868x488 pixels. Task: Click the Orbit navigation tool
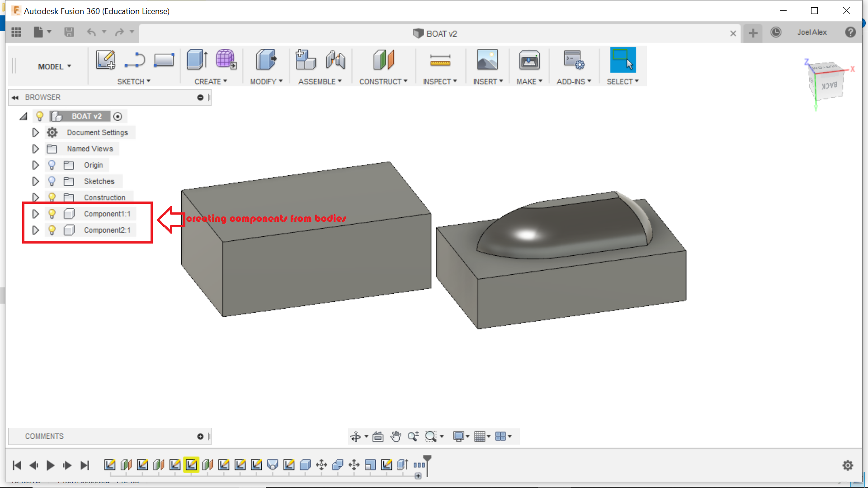(x=355, y=436)
